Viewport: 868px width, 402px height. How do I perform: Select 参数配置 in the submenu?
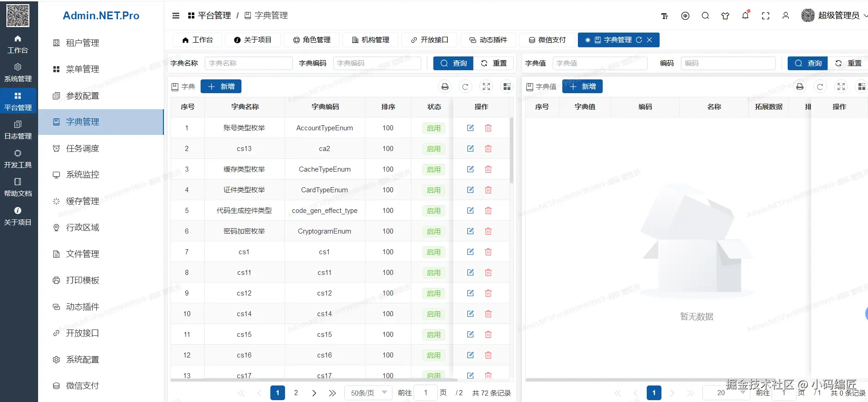pyautogui.click(x=101, y=96)
